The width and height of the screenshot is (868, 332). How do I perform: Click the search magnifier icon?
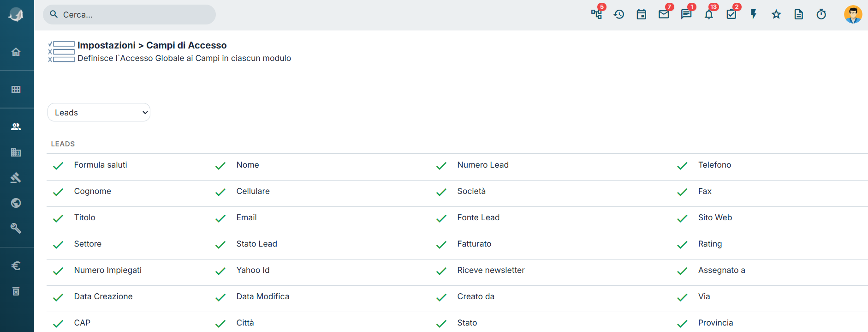54,14
